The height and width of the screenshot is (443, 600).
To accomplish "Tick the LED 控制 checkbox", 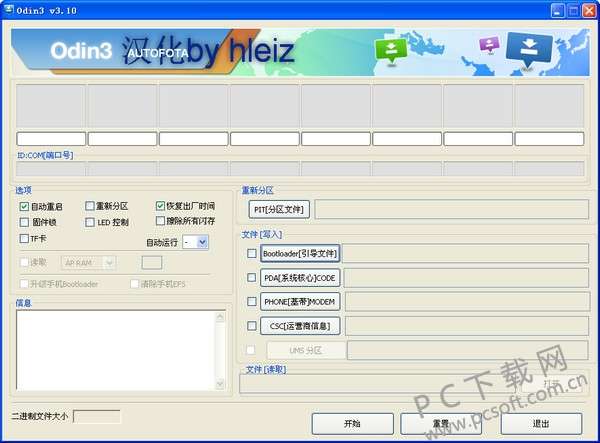I will [x=90, y=222].
